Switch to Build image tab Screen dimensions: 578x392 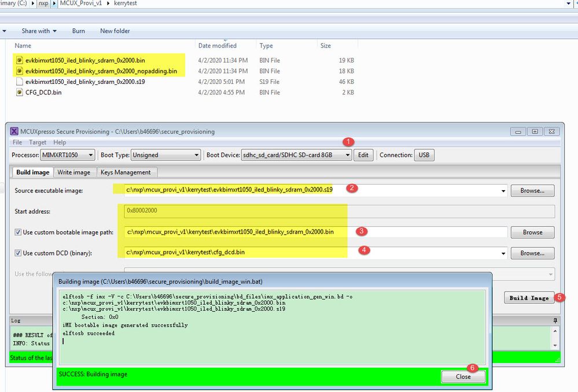pyautogui.click(x=33, y=172)
